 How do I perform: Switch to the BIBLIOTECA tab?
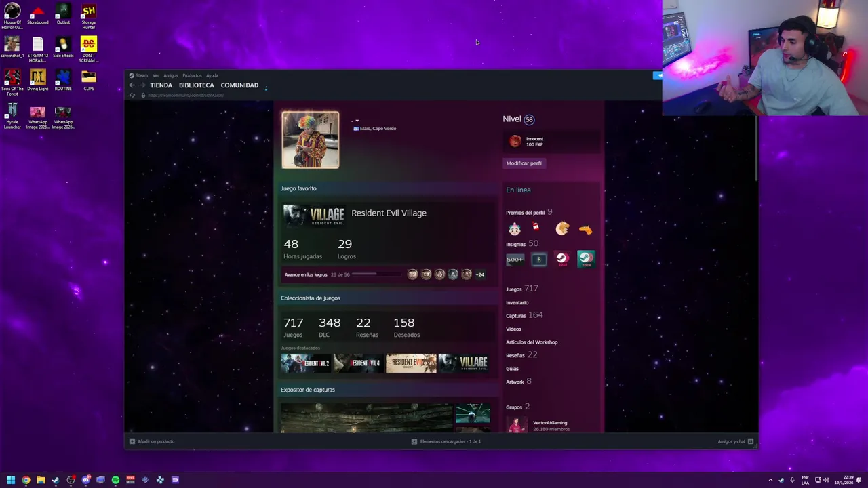(196, 85)
